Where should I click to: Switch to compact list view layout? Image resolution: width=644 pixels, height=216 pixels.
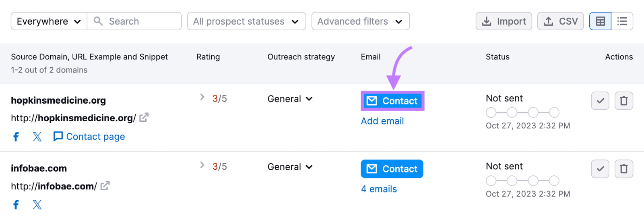click(x=622, y=21)
